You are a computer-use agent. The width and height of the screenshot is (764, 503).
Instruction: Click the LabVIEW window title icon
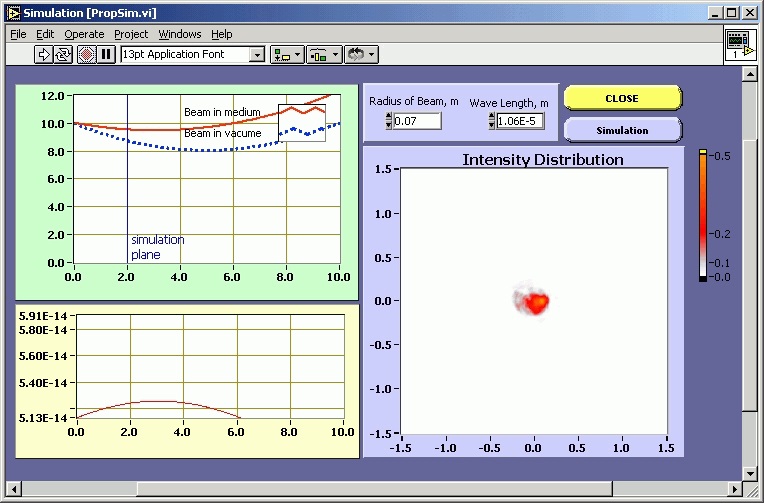click(13, 13)
